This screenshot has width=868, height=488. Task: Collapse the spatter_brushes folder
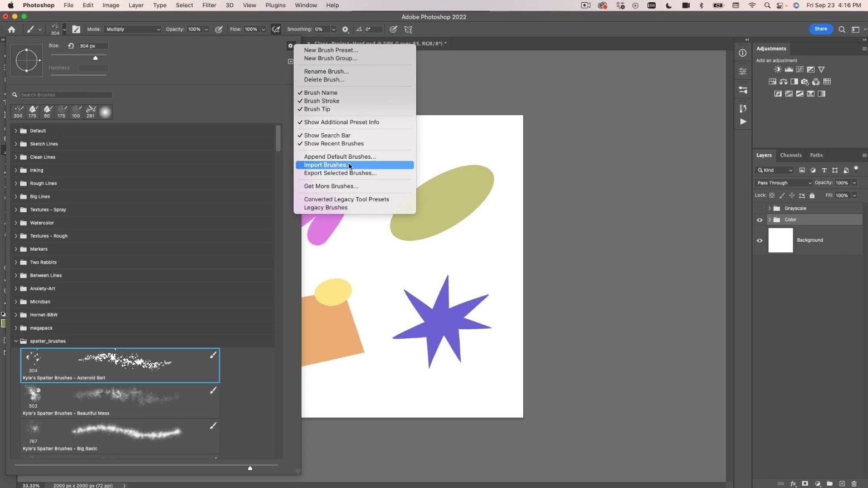pyautogui.click(x=16, y=340)
